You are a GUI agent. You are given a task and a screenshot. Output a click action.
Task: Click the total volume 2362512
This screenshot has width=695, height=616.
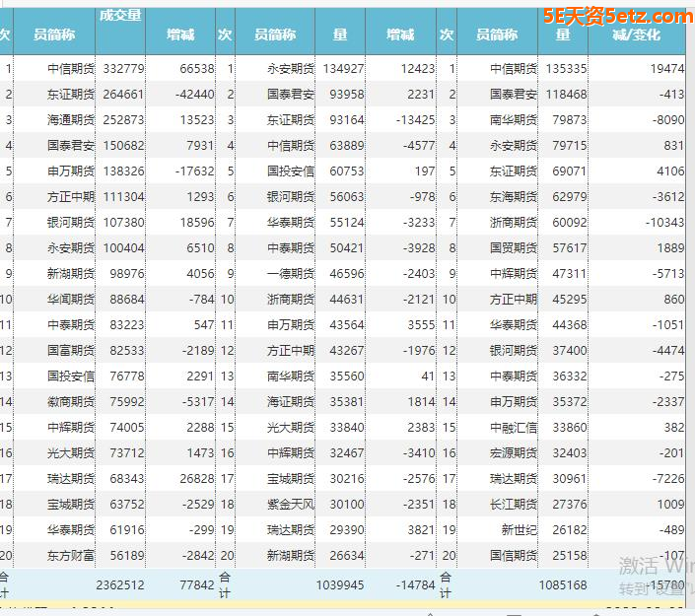(x=120, y=585)
